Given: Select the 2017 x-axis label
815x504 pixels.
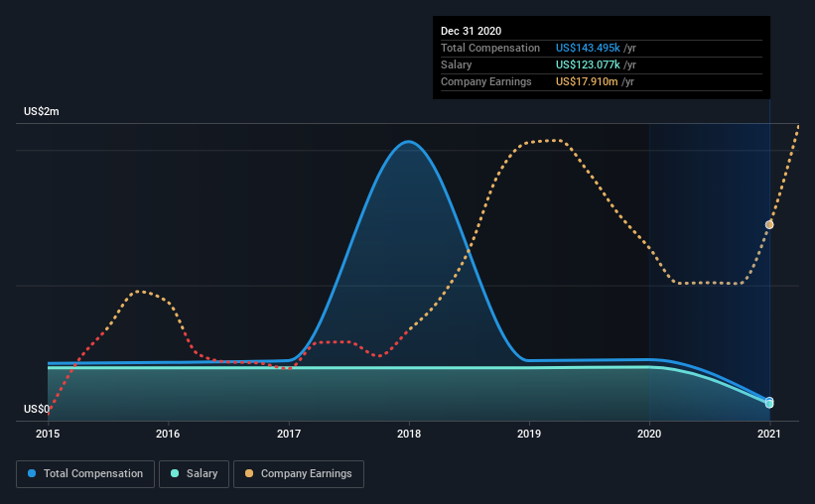Looking at the screenshot, I should click(x=289, y=434).
